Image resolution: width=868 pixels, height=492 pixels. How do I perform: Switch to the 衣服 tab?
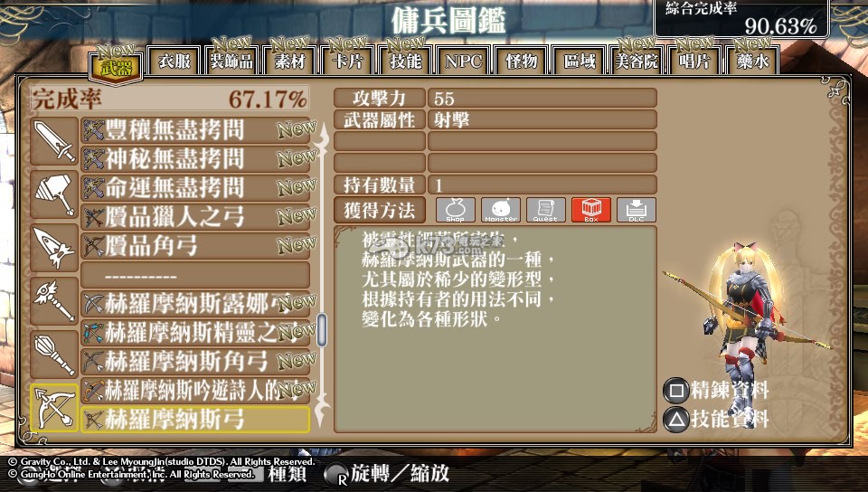pos(174,61)
